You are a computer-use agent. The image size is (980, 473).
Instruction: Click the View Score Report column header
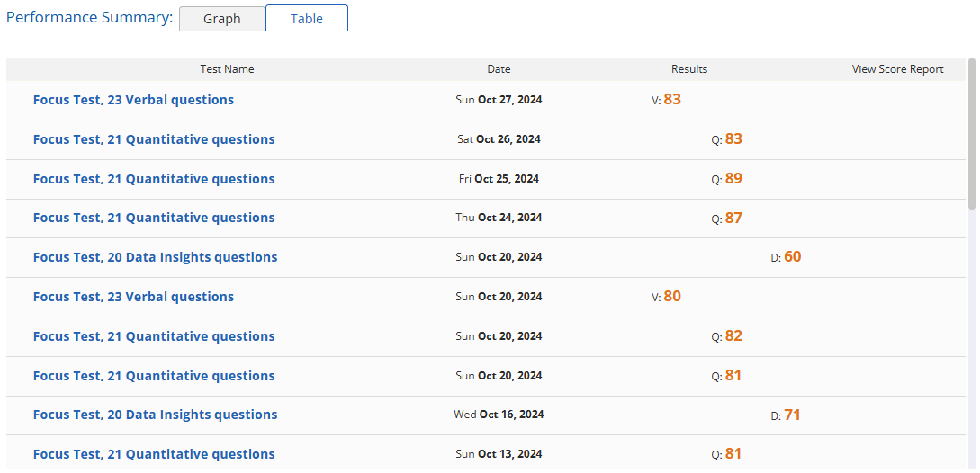point(897,69)
